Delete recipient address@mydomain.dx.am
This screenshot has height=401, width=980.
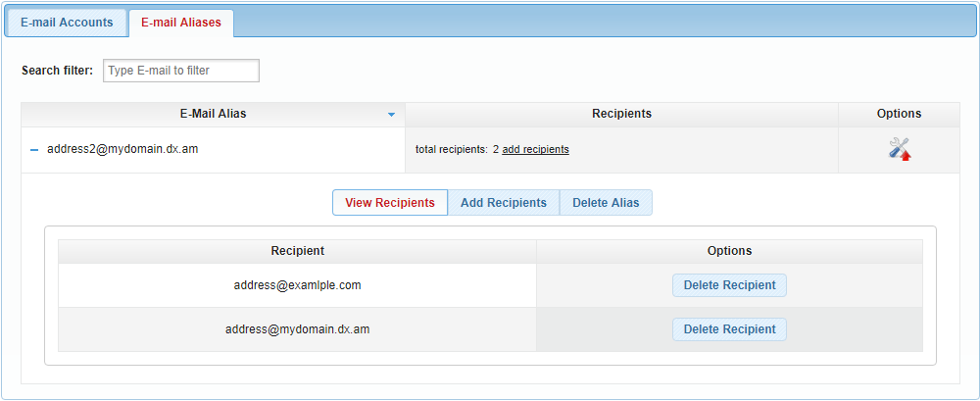click(x=729, y=329)
